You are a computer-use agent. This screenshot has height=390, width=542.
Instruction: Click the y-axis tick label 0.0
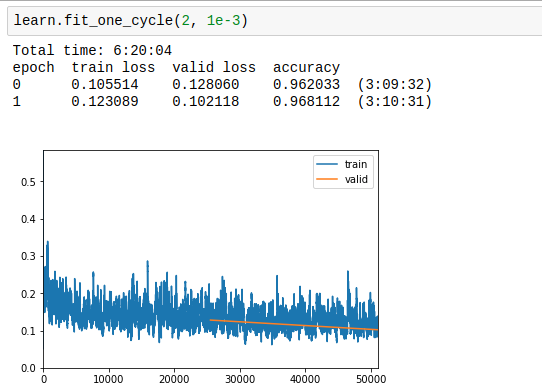pos(28,368)
